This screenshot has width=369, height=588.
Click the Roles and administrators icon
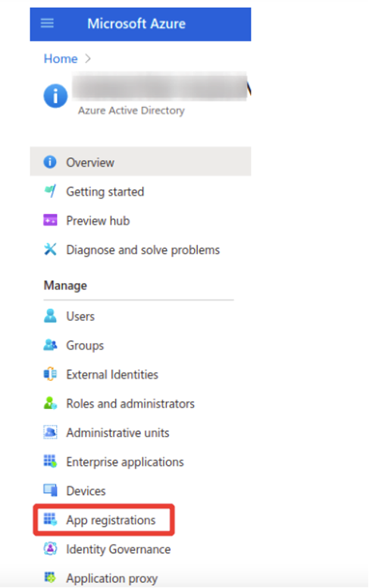50,404
